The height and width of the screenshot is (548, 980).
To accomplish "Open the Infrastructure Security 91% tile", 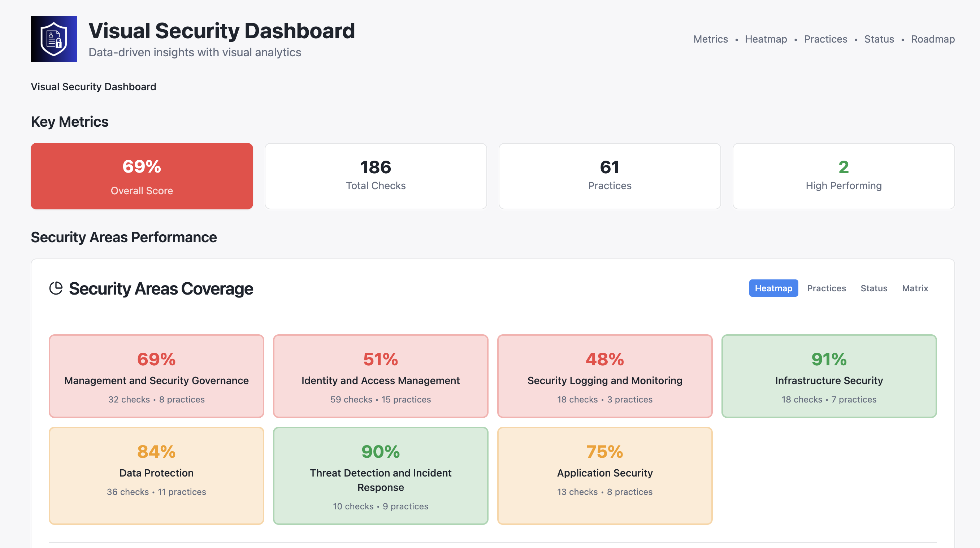I will pyautogui.click(x=829, y=376).
